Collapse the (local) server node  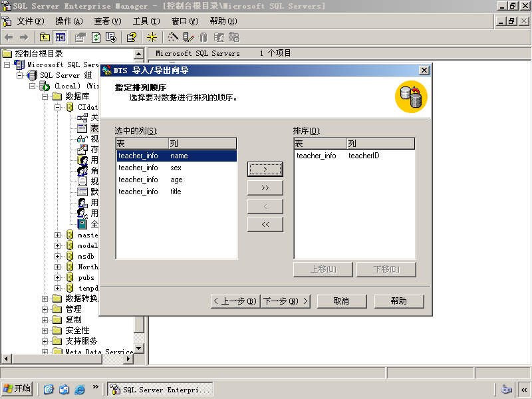pyautogui.click(x=32, y=86)
